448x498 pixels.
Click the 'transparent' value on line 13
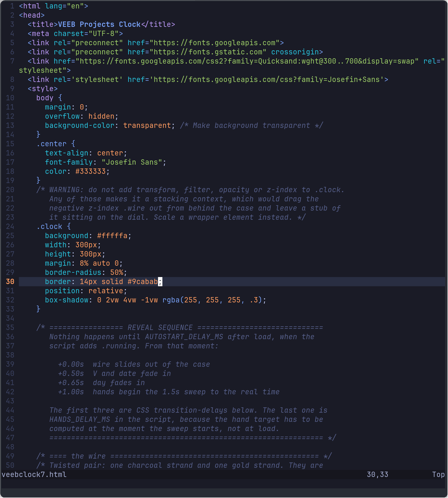coord(147,126)
